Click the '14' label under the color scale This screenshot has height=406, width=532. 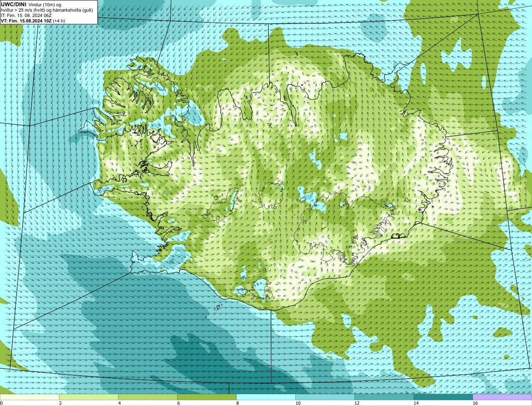pos(416,403)
